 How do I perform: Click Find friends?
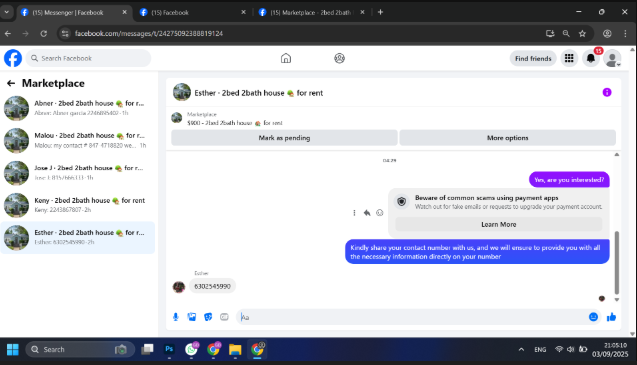coord(533,59)
